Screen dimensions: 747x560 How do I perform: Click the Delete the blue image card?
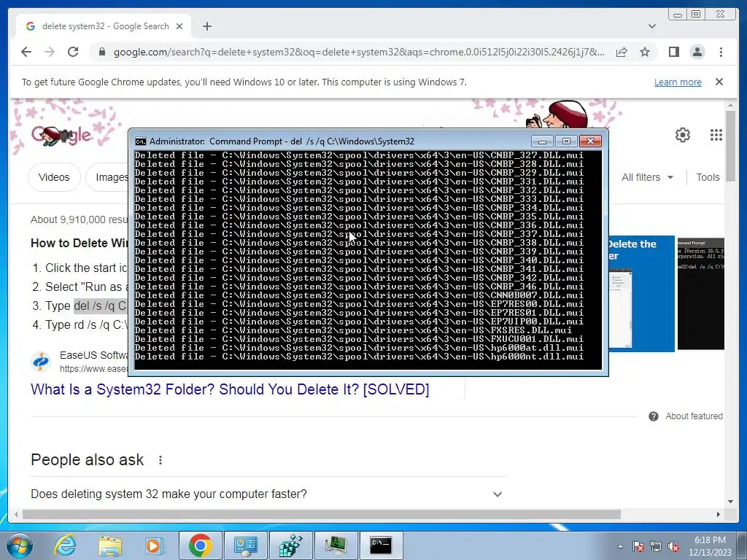(641, 294)
